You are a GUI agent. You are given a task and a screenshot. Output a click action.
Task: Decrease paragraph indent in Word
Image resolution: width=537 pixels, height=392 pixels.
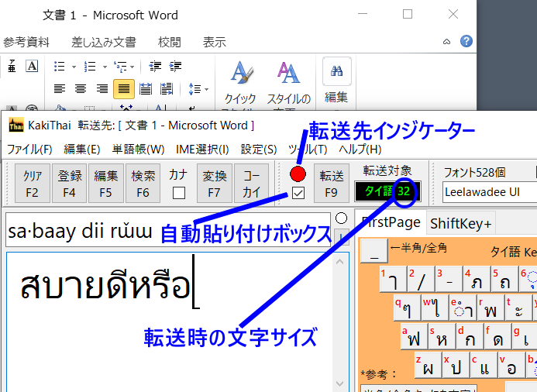[x=155, y=66]
